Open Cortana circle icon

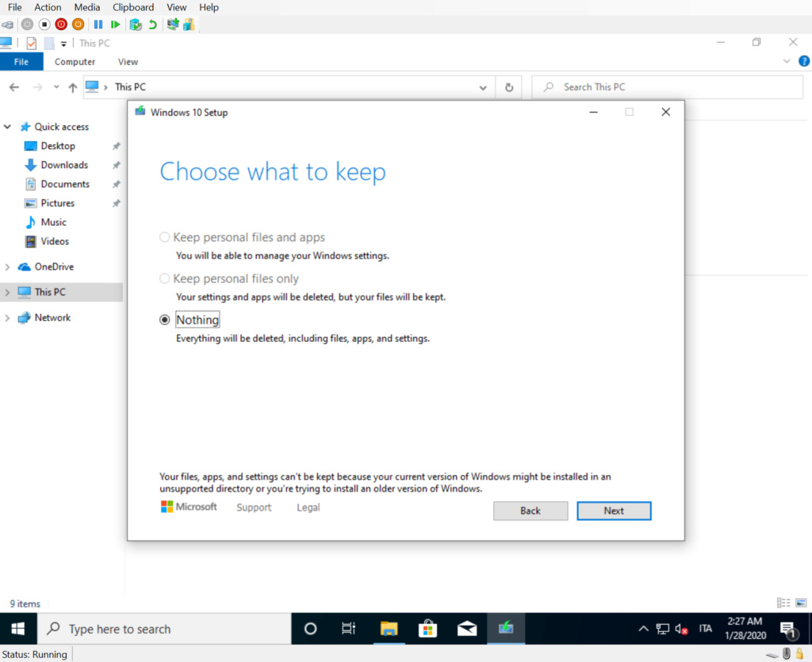tap(310, 629)
